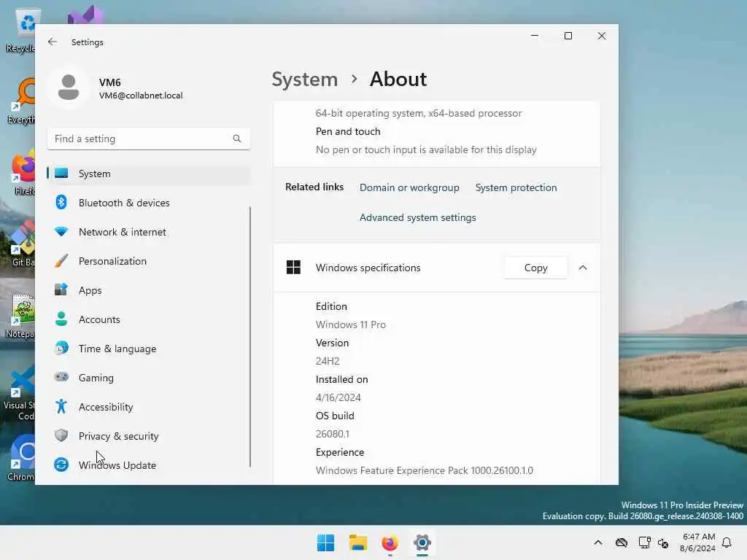
Task: Collapse the Windows specifications section
Action: click(x=583, y=268)
